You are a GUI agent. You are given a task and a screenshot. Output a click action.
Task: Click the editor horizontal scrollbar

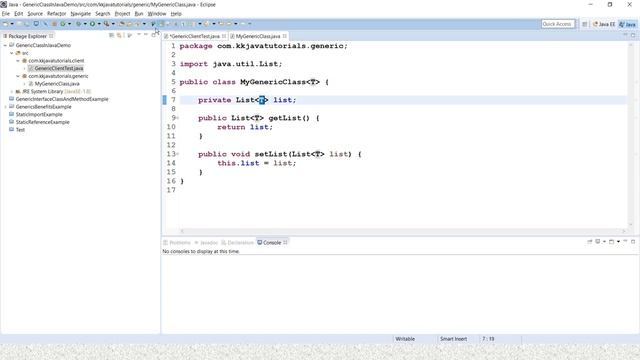click(x=403, y=231)
